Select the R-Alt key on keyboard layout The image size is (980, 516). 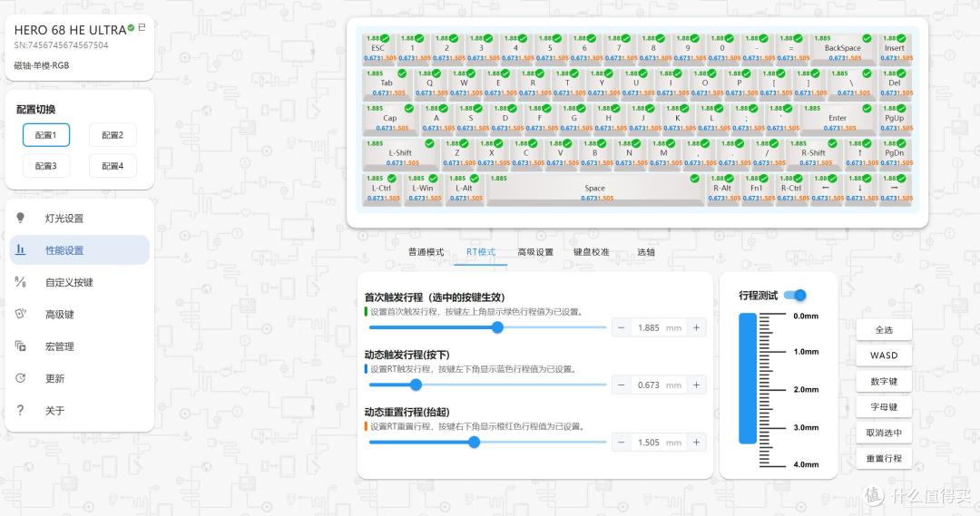pos(722,188)
